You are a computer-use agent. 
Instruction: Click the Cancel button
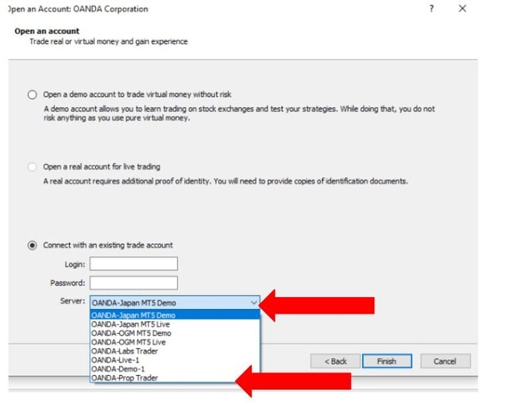[x=445, y=361]
